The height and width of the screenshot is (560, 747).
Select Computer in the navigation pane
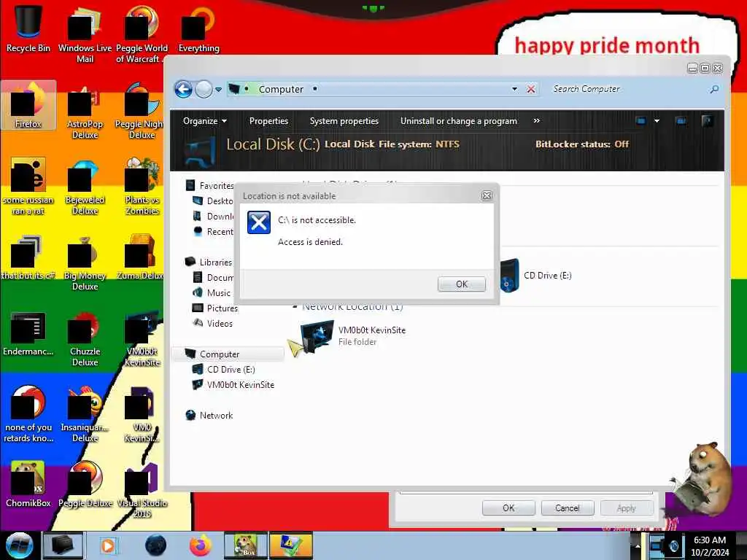pos(228,354)
